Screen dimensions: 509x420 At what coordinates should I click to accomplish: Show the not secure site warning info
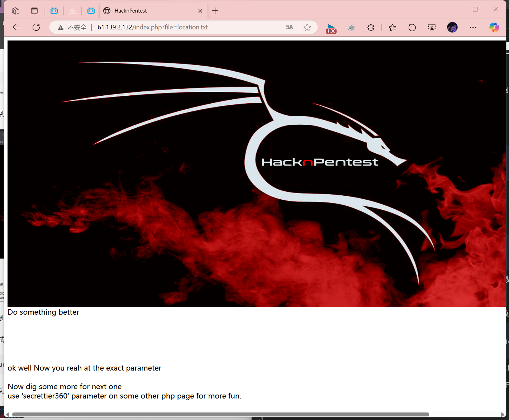72,27
